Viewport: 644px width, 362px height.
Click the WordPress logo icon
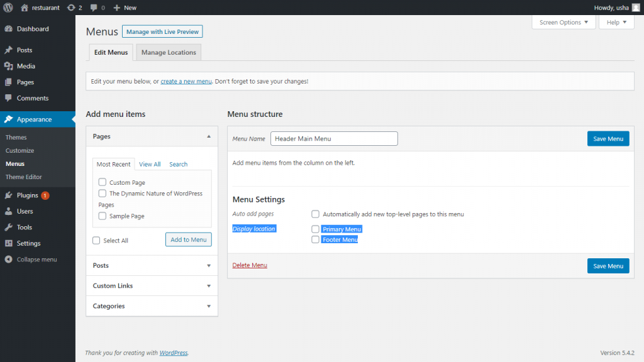[8, 8]
